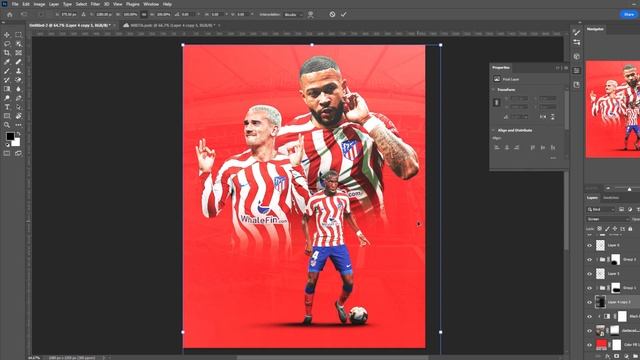Select the Gradient tool
The image size is (640, 360).
click(7, 89)
